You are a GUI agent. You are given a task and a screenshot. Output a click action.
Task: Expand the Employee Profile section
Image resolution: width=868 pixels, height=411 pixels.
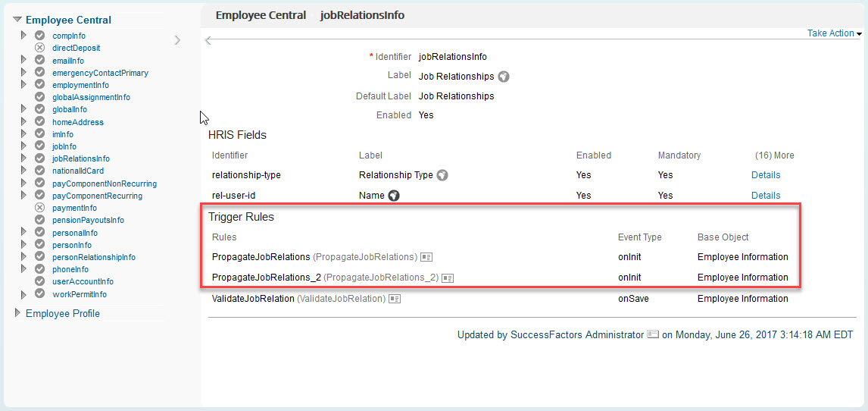pyautogui.click(x=17, y=313)
